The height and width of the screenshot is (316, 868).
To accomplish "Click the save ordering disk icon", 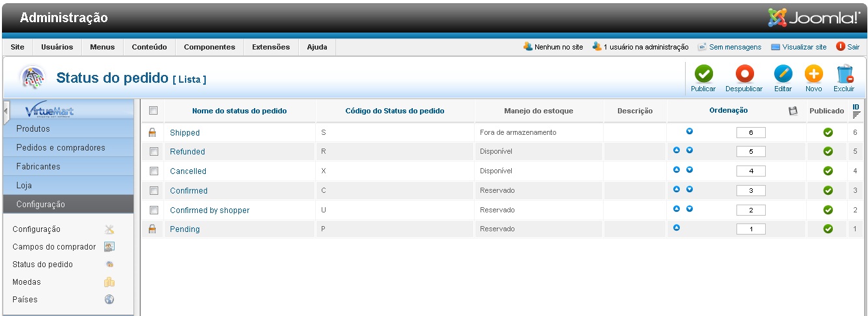I will (792, 111).
